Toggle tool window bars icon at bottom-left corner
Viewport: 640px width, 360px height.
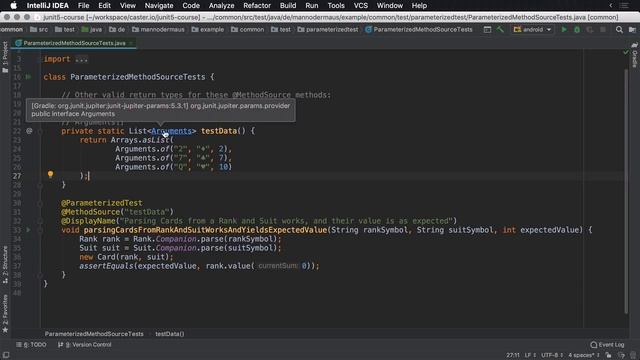pos(6,355)
